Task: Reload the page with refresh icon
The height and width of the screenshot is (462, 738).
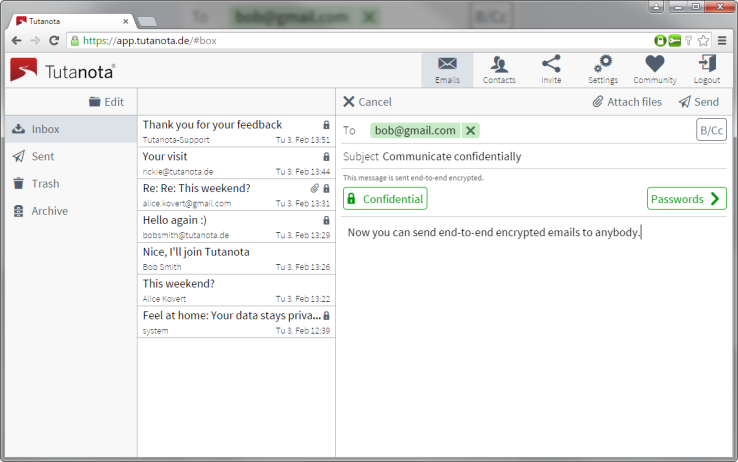Action: [x=54, y=41]
